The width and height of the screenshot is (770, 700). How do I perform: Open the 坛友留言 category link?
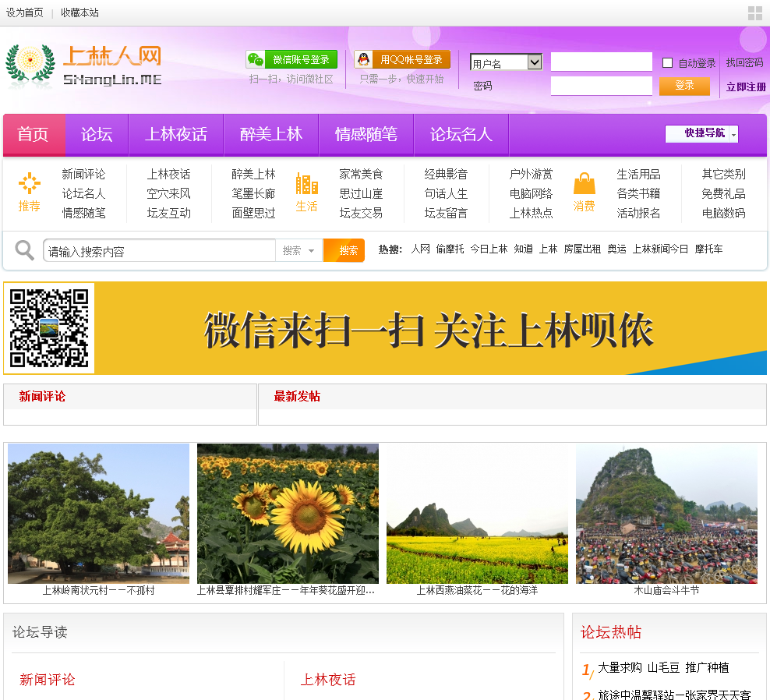(x=446, y=213)
